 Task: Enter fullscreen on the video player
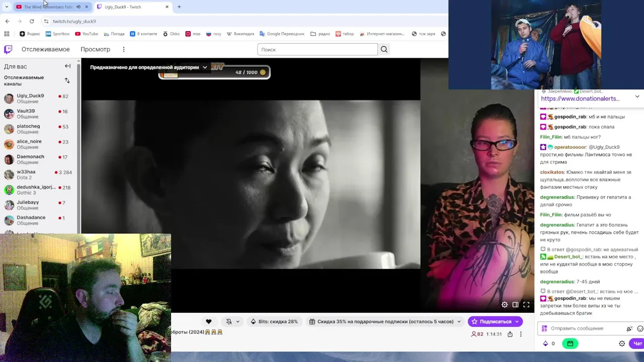click(x=526, y=305)
